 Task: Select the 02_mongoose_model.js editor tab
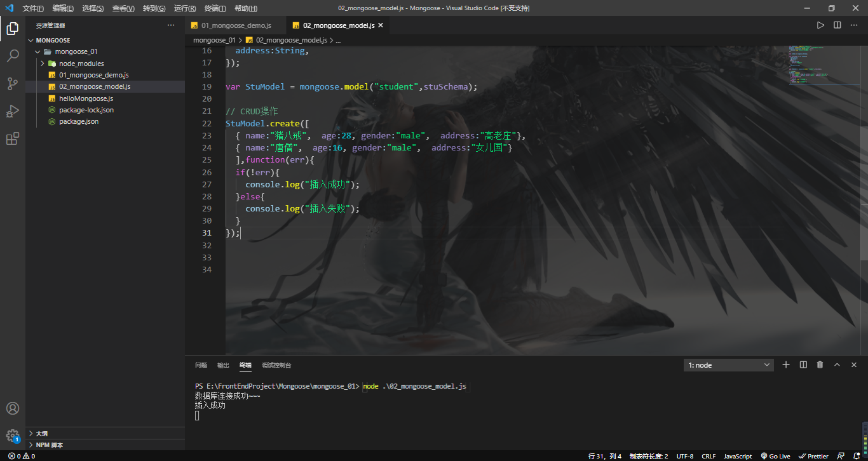coord(339,25)
